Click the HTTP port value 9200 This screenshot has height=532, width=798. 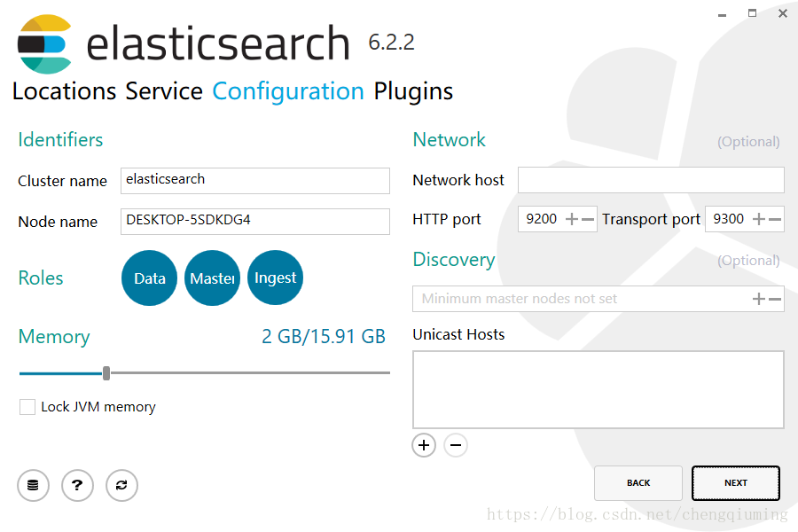[x=542, y=219]
